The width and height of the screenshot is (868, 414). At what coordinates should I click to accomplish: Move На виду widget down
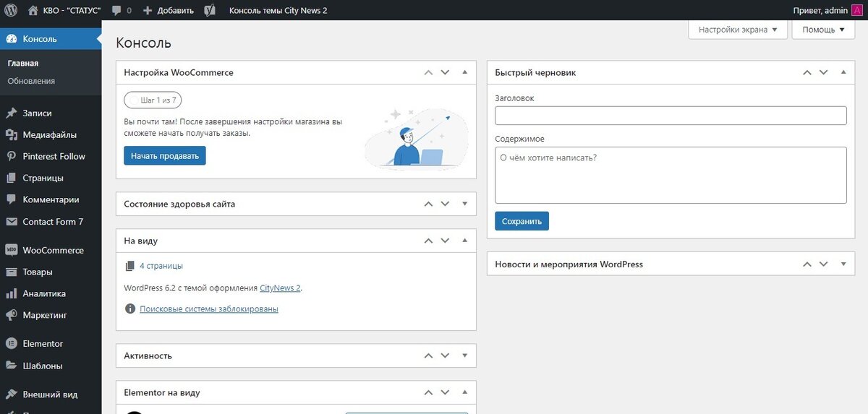pos(446,241)
